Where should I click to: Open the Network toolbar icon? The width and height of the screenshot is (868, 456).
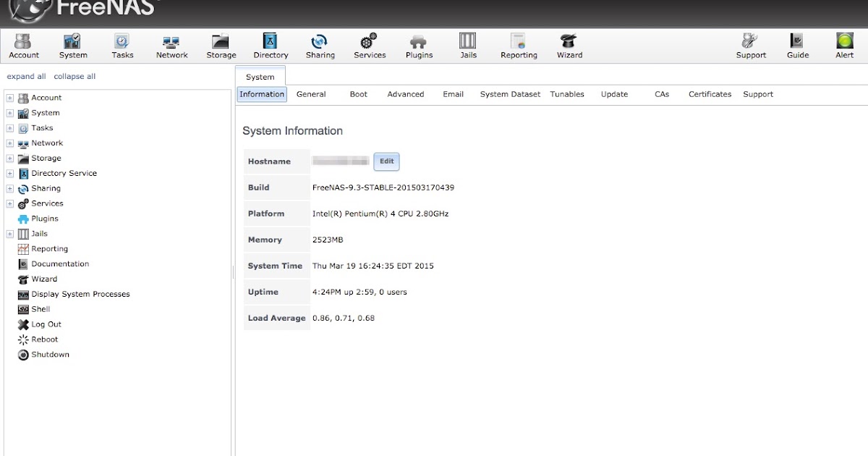click(171, 46)
